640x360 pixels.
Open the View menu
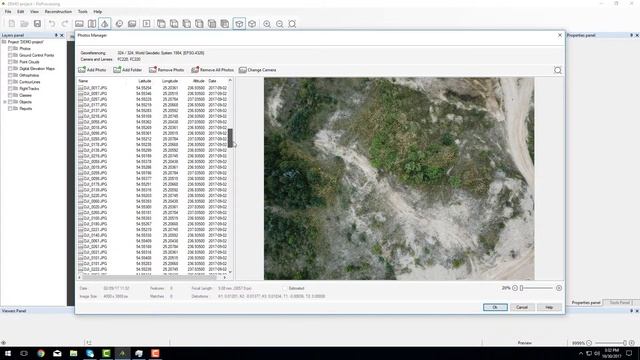click(34, 12)
